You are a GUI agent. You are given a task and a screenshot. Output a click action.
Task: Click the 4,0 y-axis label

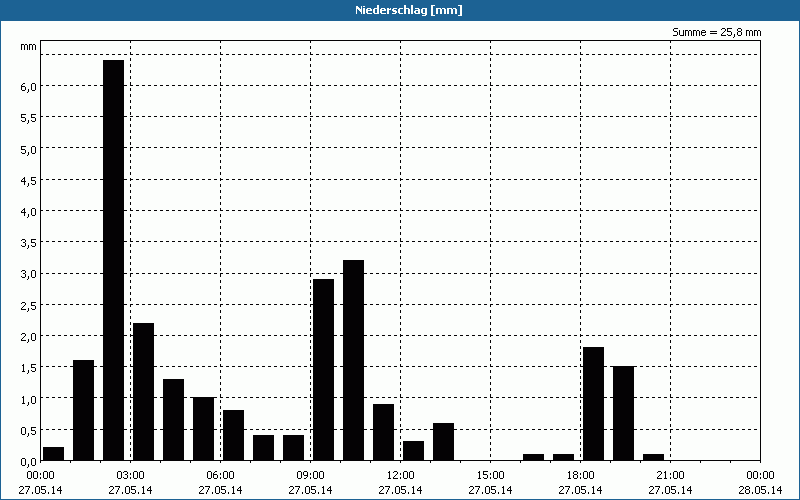click(29, 212)
